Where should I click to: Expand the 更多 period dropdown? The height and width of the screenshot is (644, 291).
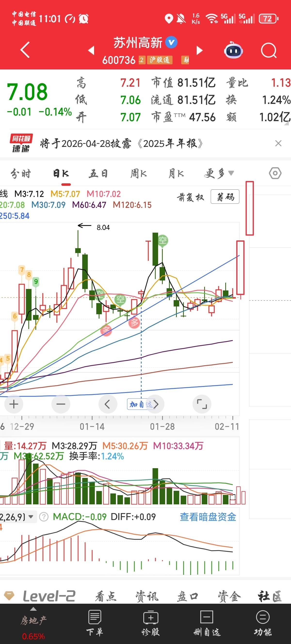219,173
